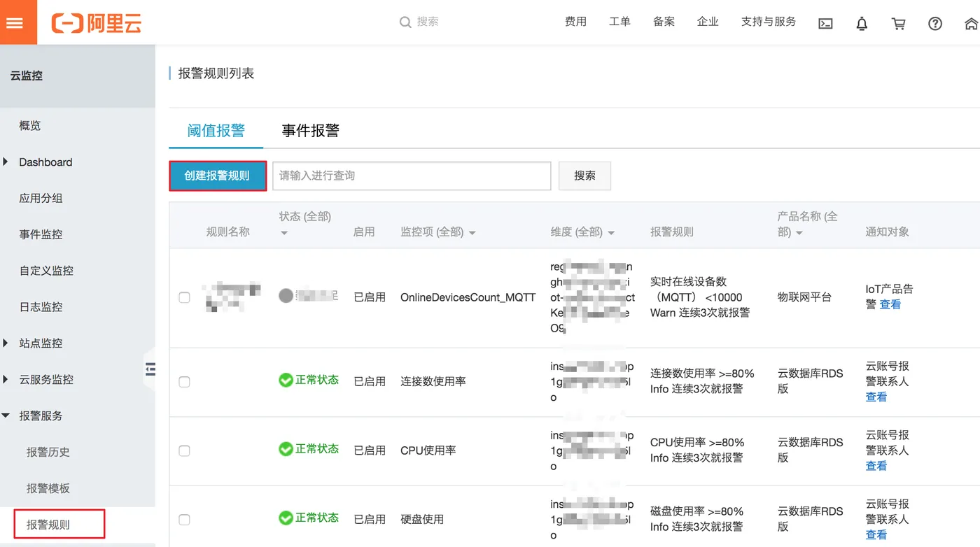This screenshot has width=980, height=547.
Task: Click the Aliyun logo
Action: point(97,23)
